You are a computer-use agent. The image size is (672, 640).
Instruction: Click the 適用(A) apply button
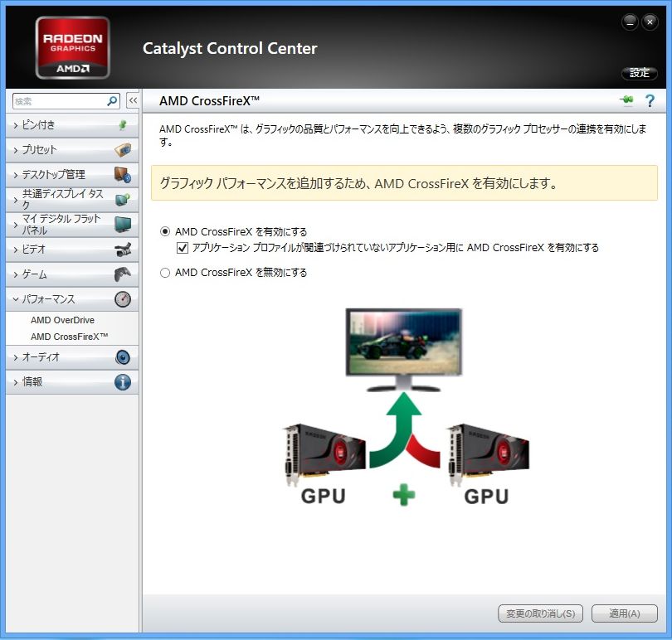pyautogui.click(x=625, y=613)
